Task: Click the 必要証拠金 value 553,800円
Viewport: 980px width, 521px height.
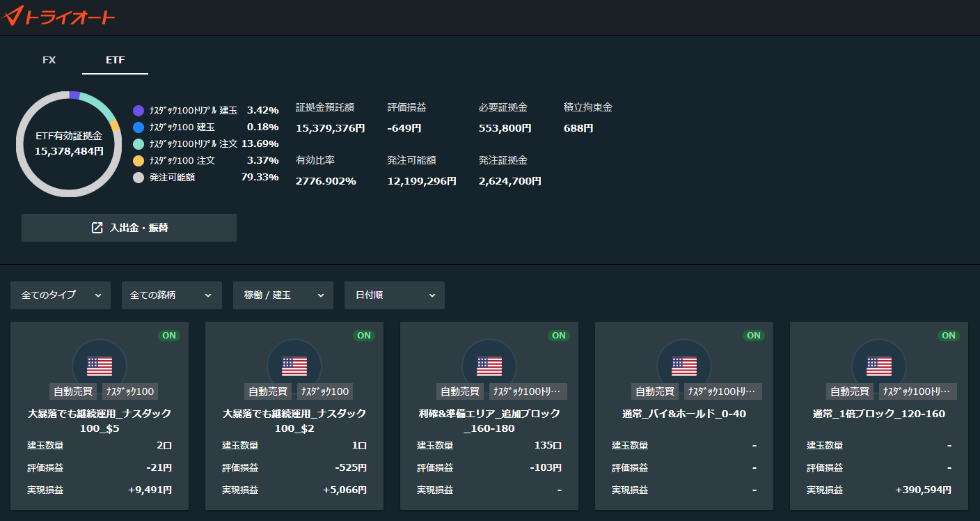Action: pos(505,128)
